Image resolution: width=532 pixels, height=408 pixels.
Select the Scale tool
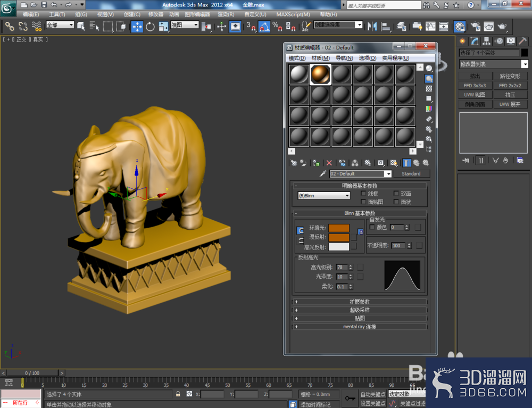tap(163, 27)
